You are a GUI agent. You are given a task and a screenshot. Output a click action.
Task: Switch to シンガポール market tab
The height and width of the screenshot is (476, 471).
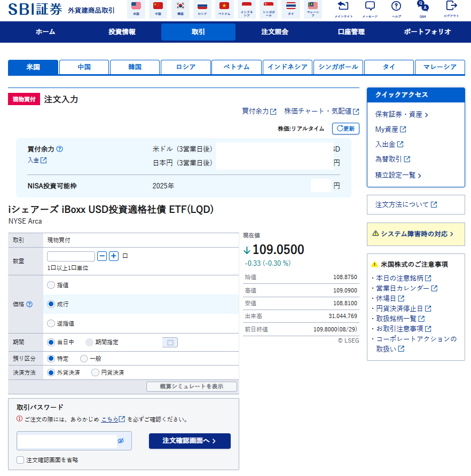tap(338, 67)
